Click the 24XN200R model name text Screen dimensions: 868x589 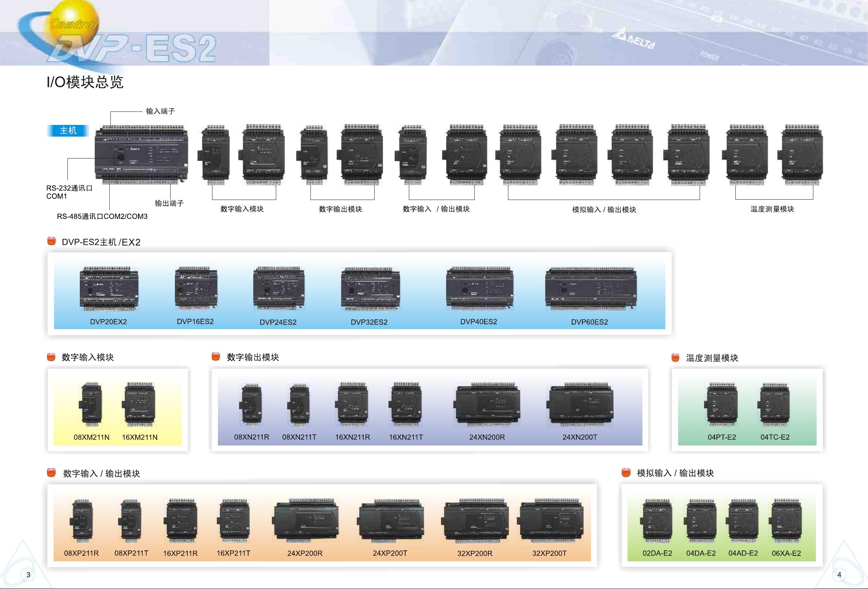(487, 437)
